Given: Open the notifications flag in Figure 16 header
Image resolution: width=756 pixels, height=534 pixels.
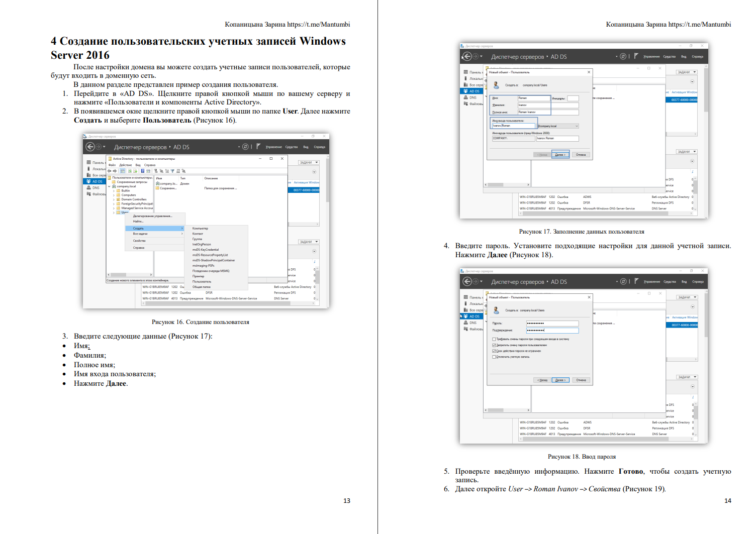Looking at the screenshot, I should pyautogui.click(x=258, y=146).
